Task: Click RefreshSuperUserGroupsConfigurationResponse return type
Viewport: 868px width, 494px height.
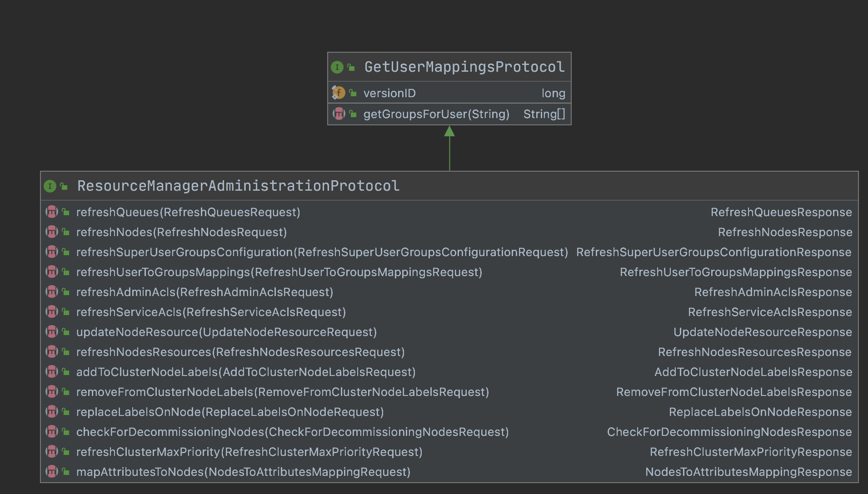Action: tap(714, 252)
